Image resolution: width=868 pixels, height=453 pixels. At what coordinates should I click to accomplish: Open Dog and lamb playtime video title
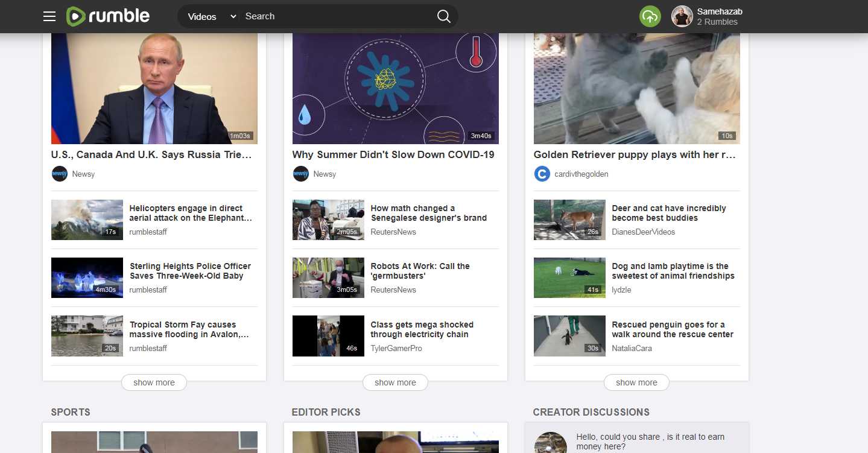[x=673, y=271]
